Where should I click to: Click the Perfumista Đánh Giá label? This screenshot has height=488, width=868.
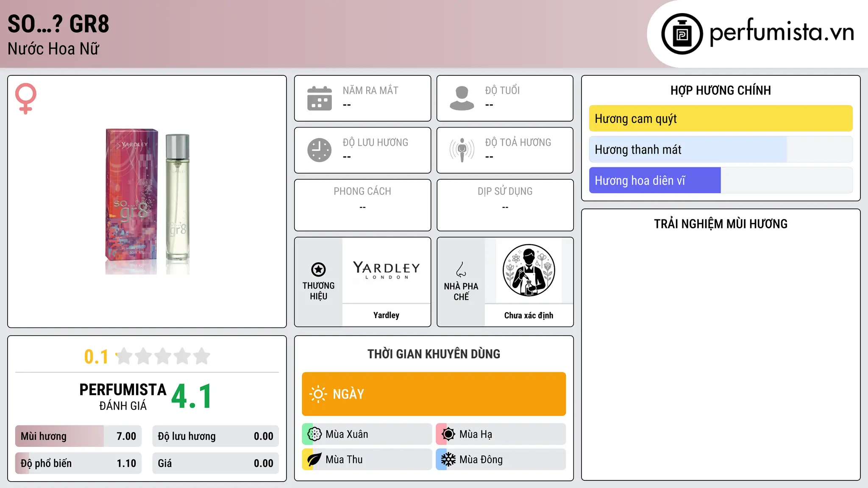tap(123, 396)
